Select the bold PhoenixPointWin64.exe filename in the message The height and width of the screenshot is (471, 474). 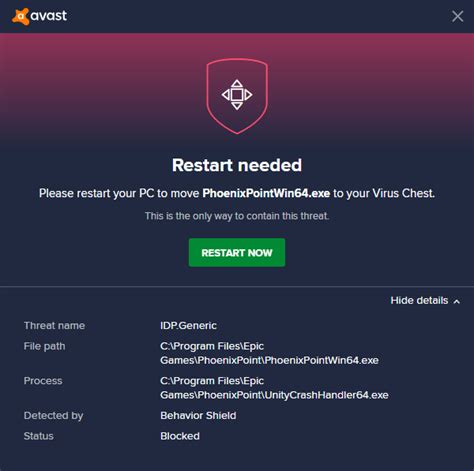click(266, 193)
